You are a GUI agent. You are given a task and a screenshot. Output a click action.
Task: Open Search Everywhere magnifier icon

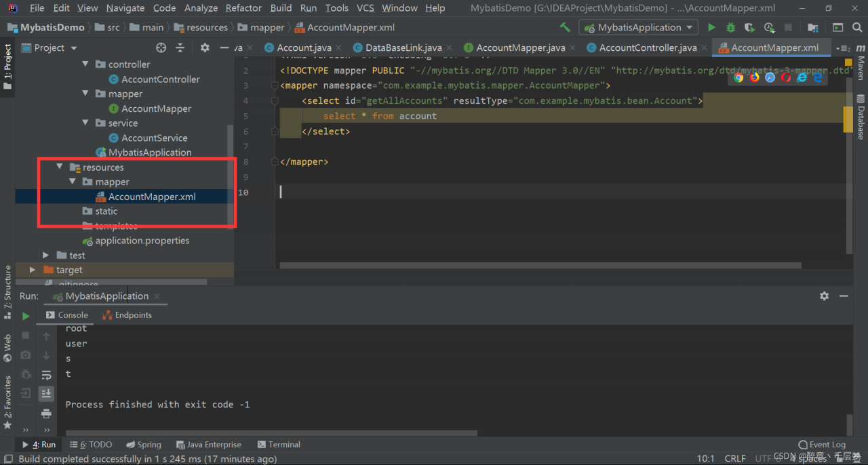[858, 28]
